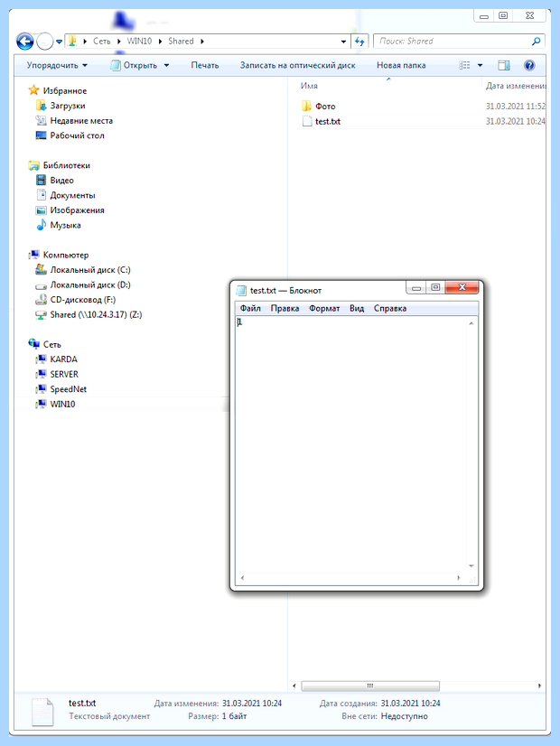This screenshot has height=746, width=560.
Task: Click the horizontal scrollbar thumb in file list
Action: tap(370, 685)
